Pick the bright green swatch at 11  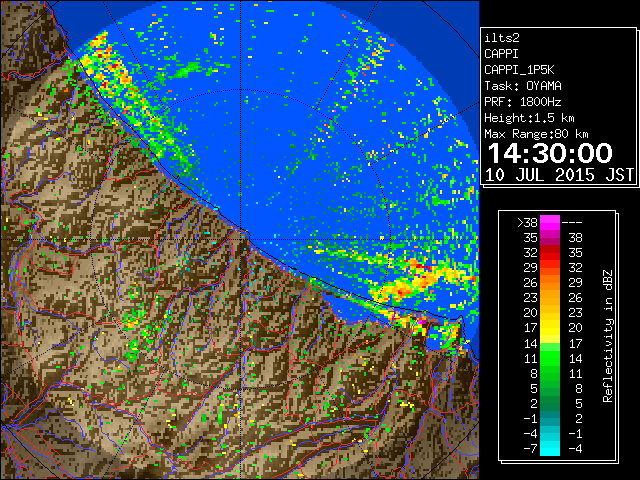click(x=550, y=358)
